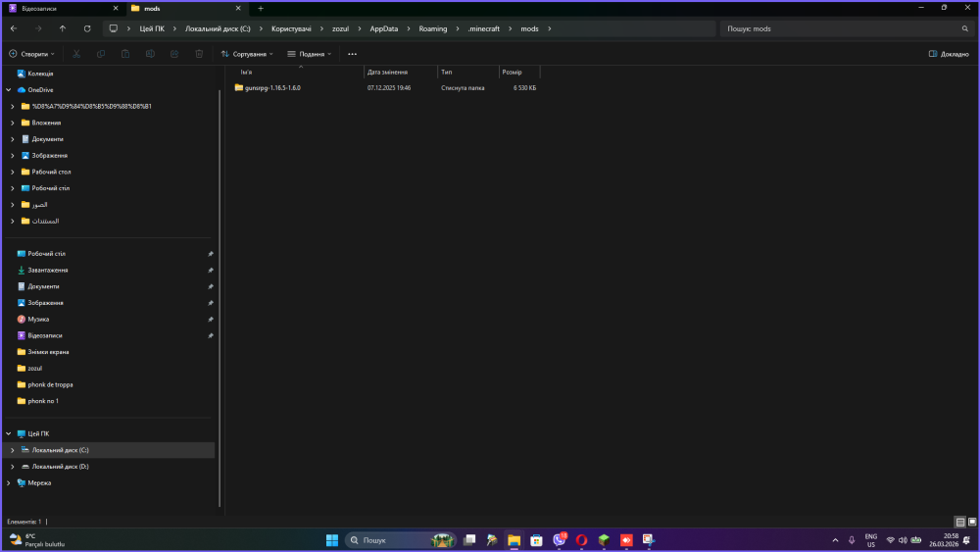Click the Paste toolbar icon

pos(125,54)
